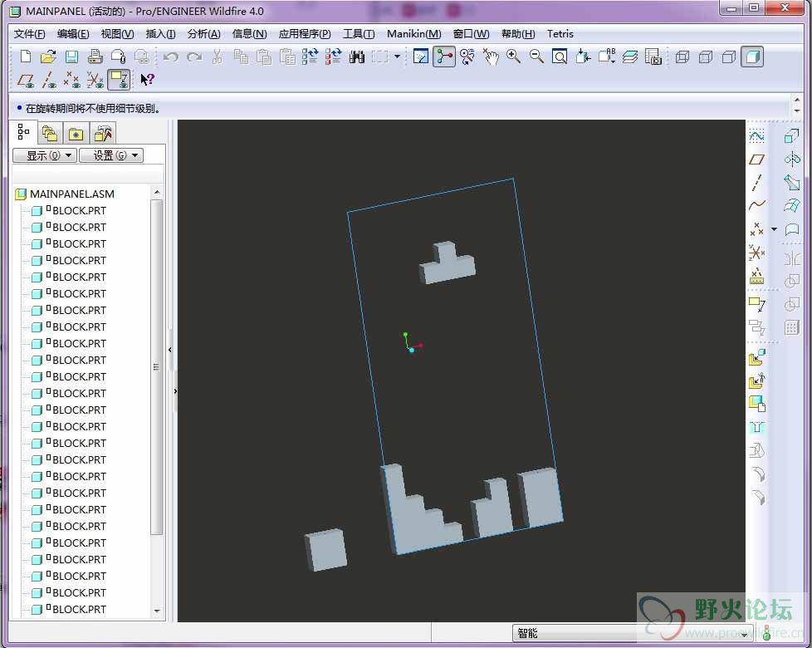Screen dimensions: 812x648
Task: Toggle datum points display
Action: [72, 81]
